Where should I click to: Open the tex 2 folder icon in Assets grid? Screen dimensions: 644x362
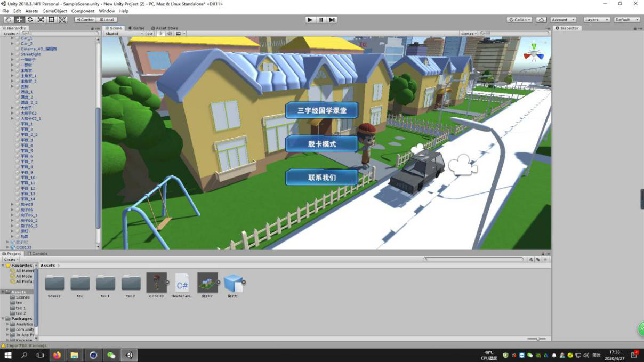pos(131,283)
